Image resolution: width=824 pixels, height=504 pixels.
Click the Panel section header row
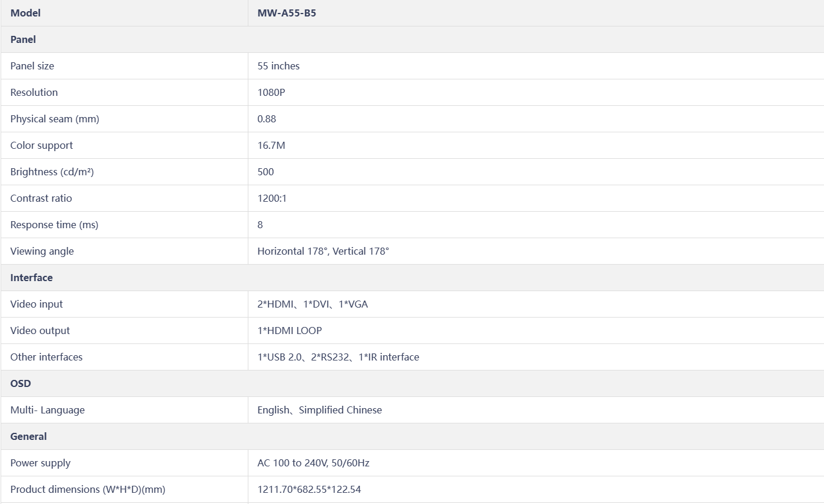coord(412,39)
